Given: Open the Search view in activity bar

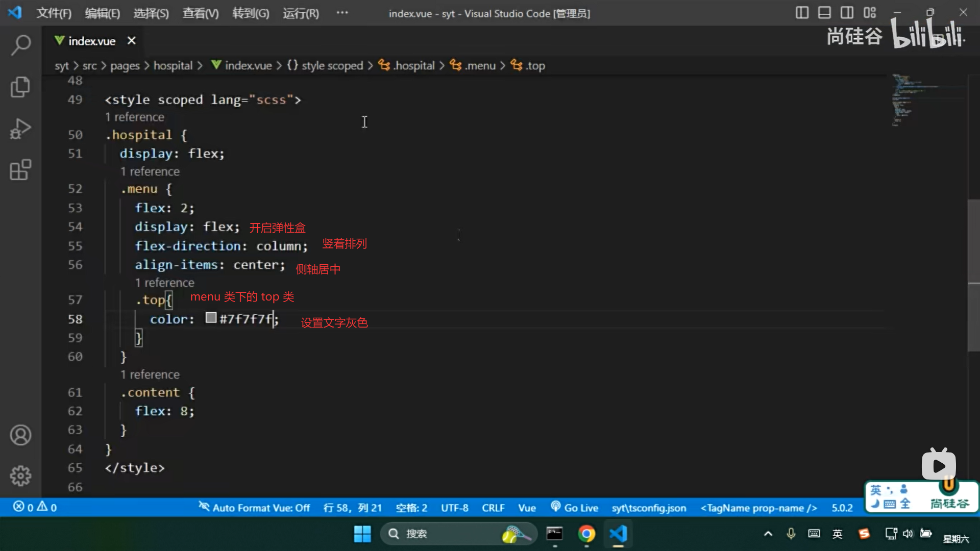Looking at the screenshot, I should coord(20,45).
